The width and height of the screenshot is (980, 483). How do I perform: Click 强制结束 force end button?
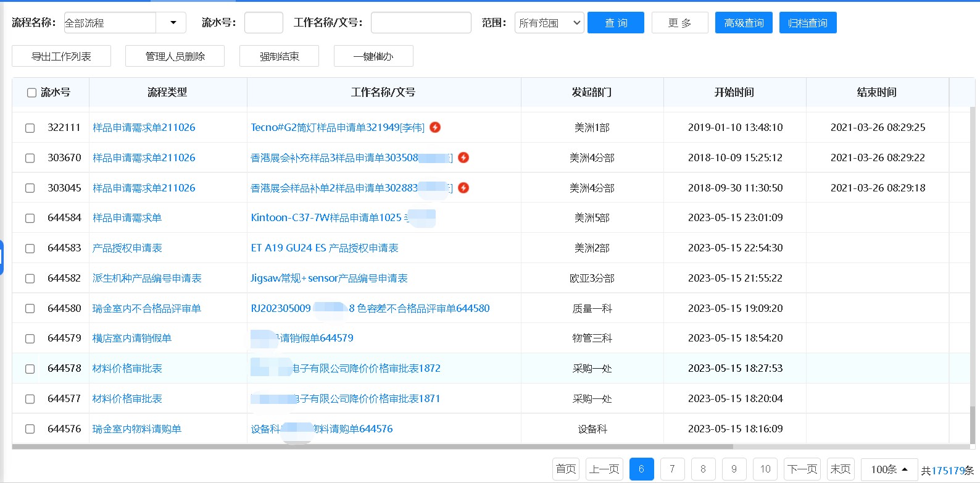click(x=279, y=56)
